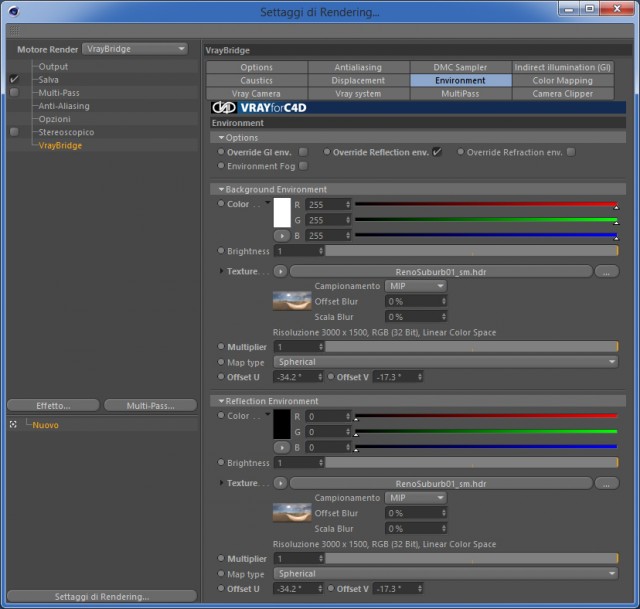Viewport: 640px width, 609px height.
Task: Click the Background HDR texture thumbnail
Action: 292,301
